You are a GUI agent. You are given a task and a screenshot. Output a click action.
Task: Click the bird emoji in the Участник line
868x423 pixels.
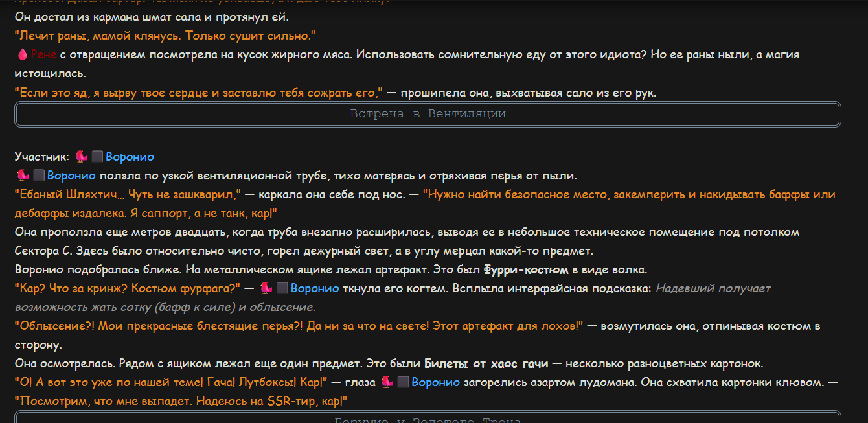click(x=81, y=157)
